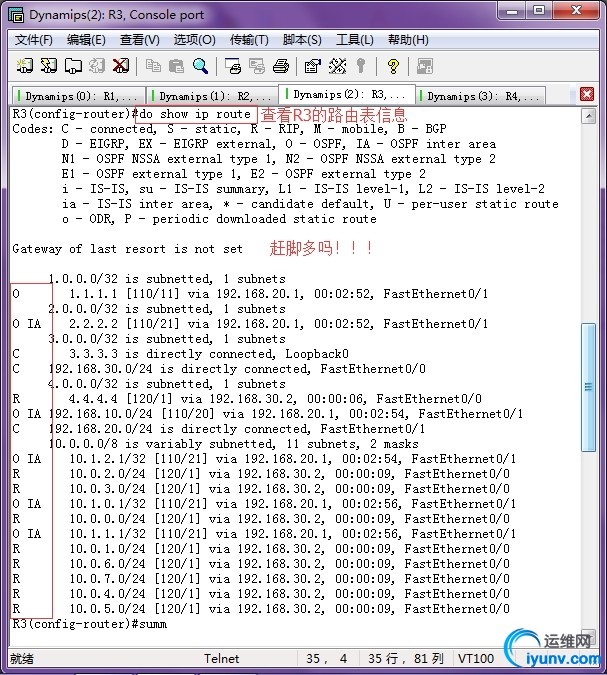
Task: Click the vertical scrollbar thumb
Action: [x=588, y=387]
